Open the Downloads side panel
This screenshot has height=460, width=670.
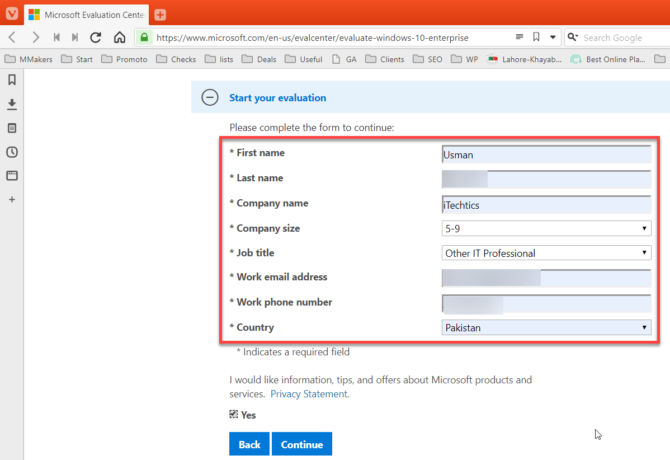point(12,104)
